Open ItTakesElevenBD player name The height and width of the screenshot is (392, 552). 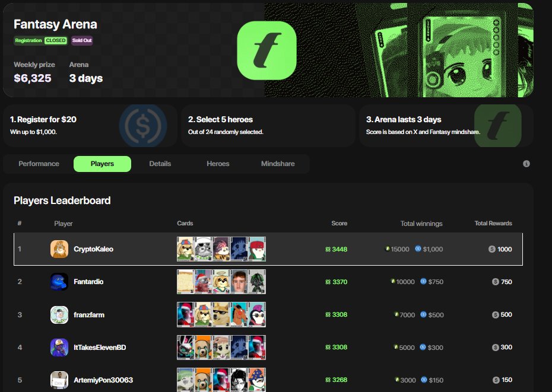tap(100, 348)
